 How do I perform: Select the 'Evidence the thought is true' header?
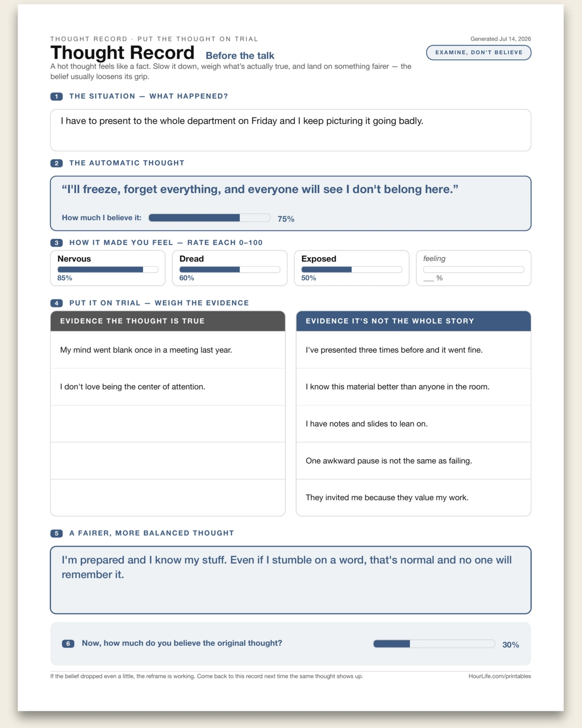point(168,321)
